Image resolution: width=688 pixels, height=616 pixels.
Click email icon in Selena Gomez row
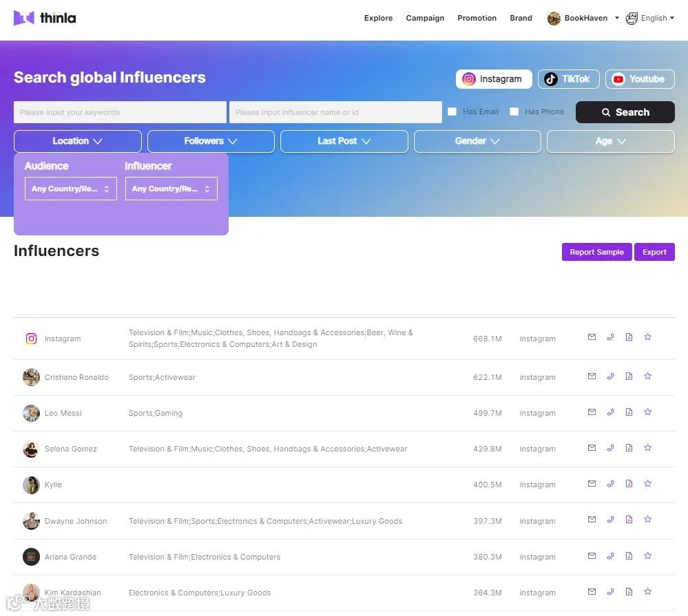pos(592,447)
